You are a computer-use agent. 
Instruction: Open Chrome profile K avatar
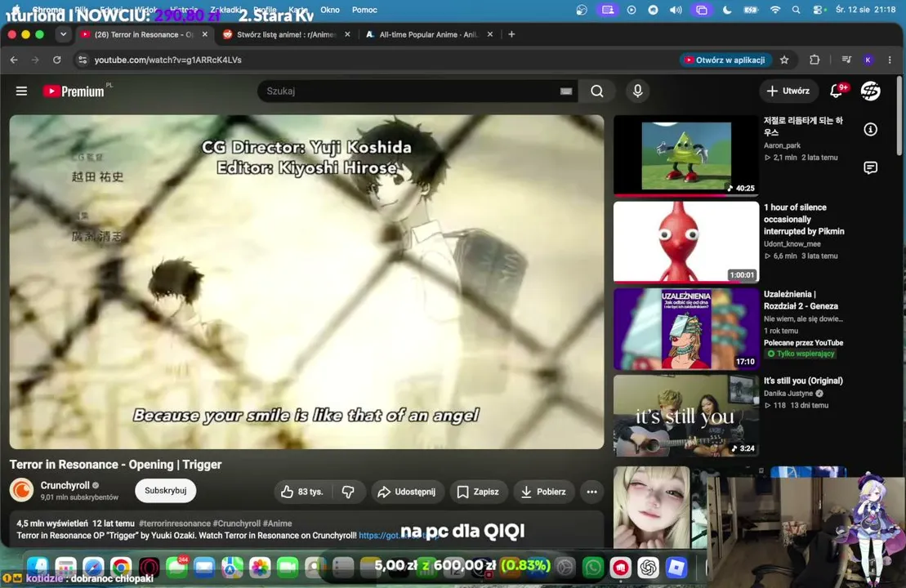[868, 60]
